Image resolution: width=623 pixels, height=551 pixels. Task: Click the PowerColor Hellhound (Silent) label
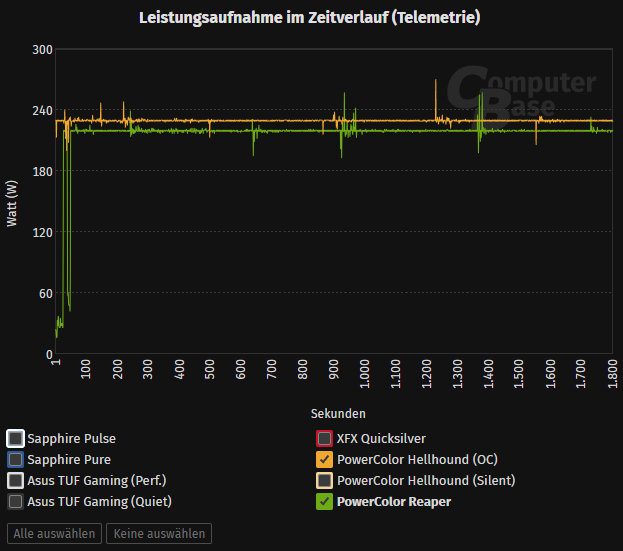click(x=426, y=481)
